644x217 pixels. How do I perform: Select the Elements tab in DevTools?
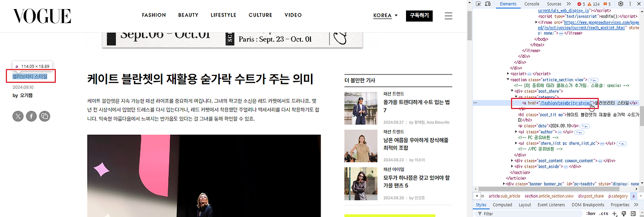[508, 4]
